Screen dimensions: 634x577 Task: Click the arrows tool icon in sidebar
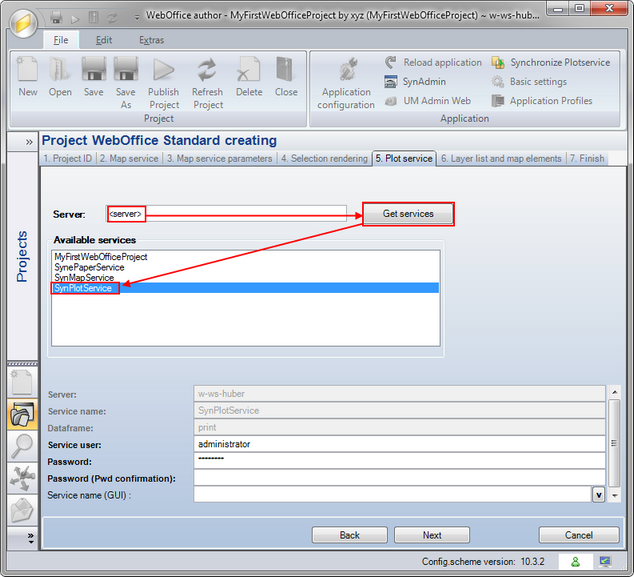[22, 478]
